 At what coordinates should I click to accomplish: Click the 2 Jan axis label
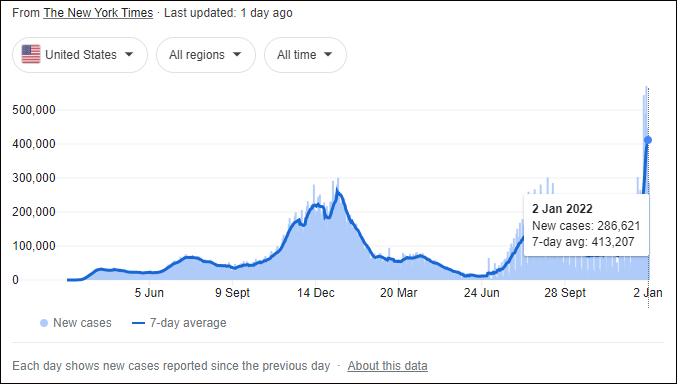(x=648, y=293)
